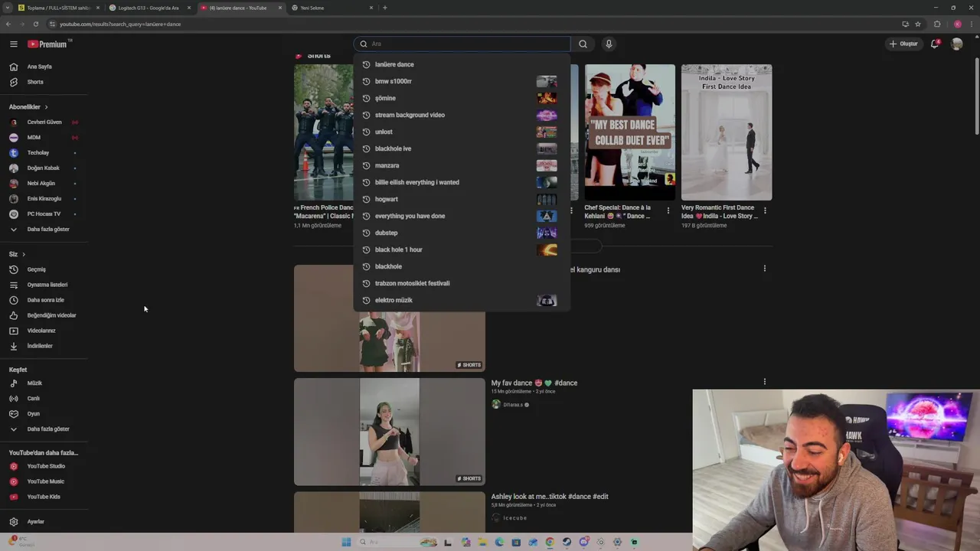Bookmark this page with the star
This screenshot has width=980, height=551.
[x=918, y=24]
